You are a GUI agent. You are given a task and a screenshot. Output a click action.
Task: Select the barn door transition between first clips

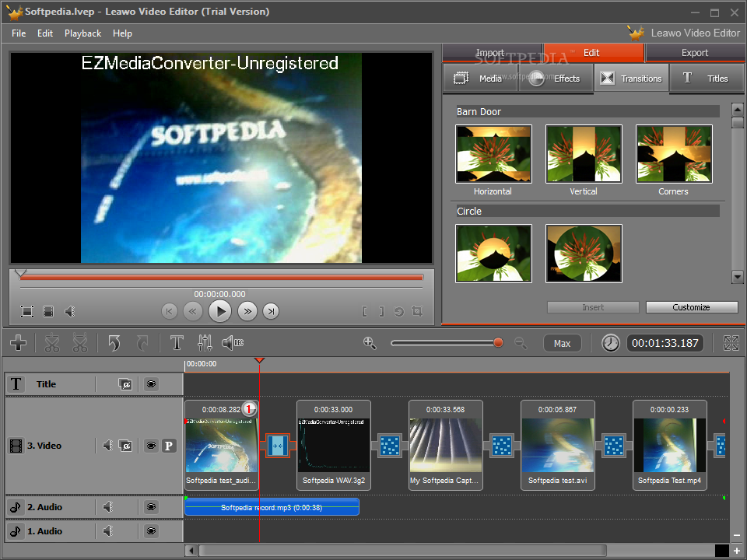[277, 446]
